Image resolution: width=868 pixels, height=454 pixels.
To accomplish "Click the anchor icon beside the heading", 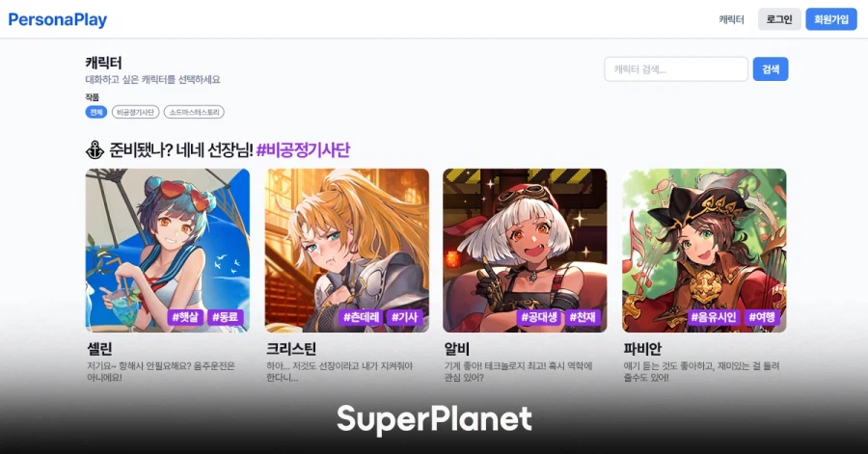I will [95, 149].
